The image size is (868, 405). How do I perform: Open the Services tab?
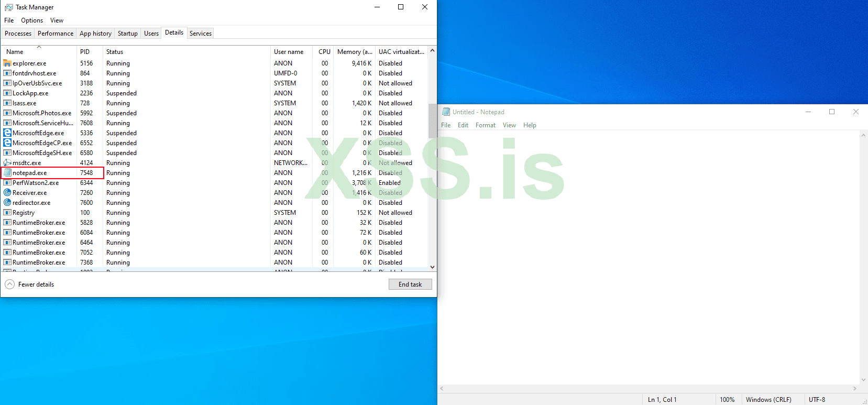pos(201,34)
